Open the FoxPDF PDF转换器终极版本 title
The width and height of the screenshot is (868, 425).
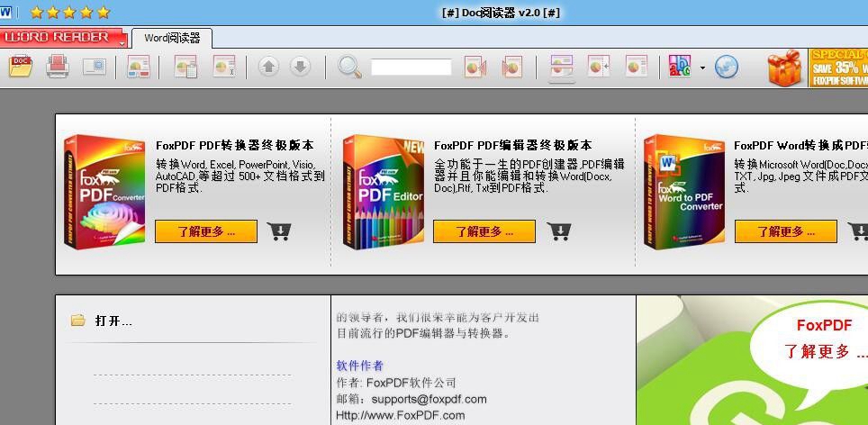235,146
